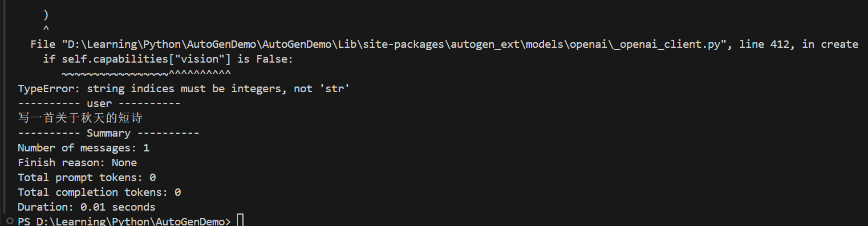Viewport: 868px width, 226px height.
Task: Click the 'Total completion tokens: 0' line
Action: [99, 192]
